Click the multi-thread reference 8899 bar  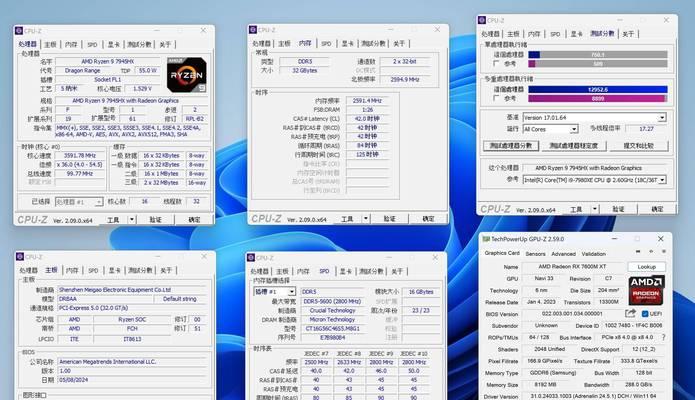coord(597,98)
